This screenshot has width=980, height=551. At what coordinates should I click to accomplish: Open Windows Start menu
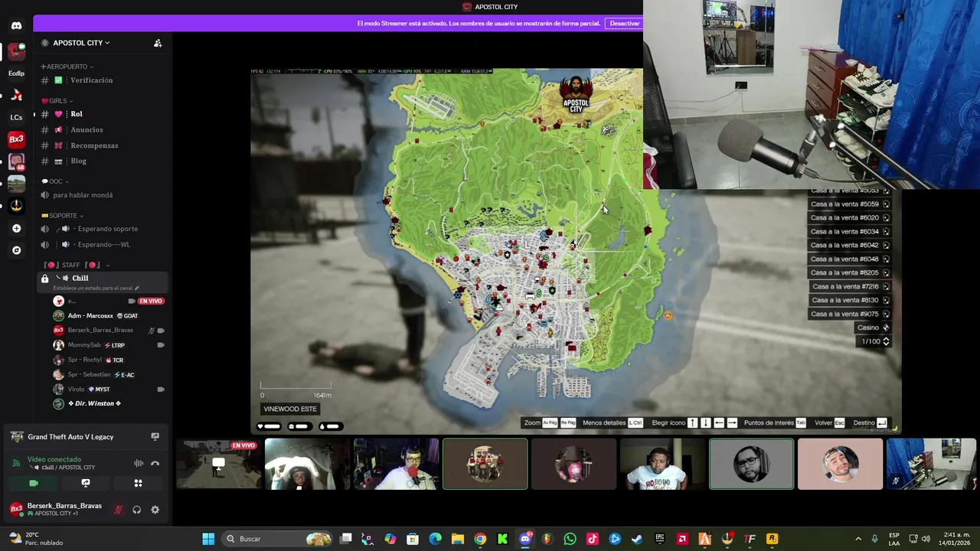(208, 539)
